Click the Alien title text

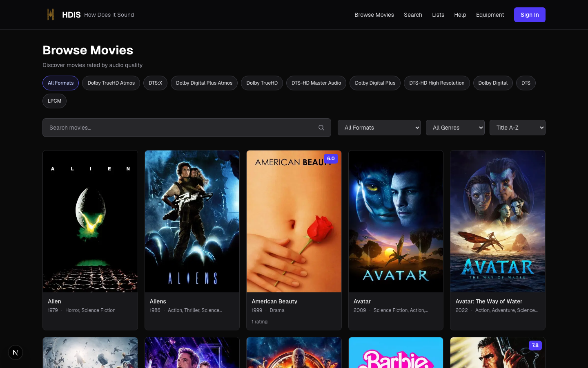(x=54, y=301)
